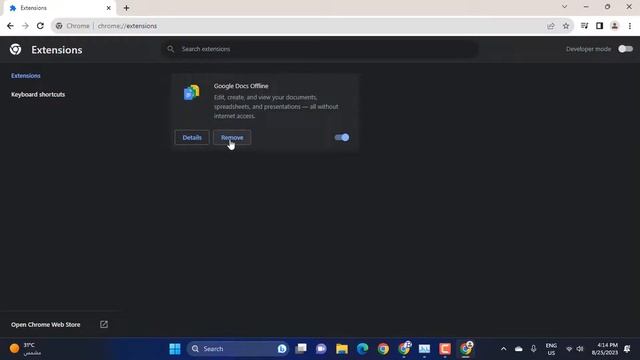Open a new browser tab
This screenshot has width=640, height=360.
click(126, 8)
